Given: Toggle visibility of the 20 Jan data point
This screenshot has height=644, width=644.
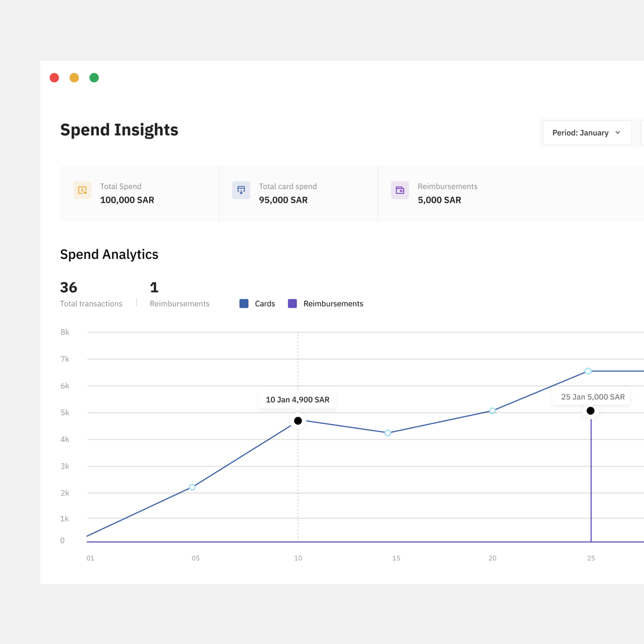Looking at the screenshot, I should click(x=492, y=411).
